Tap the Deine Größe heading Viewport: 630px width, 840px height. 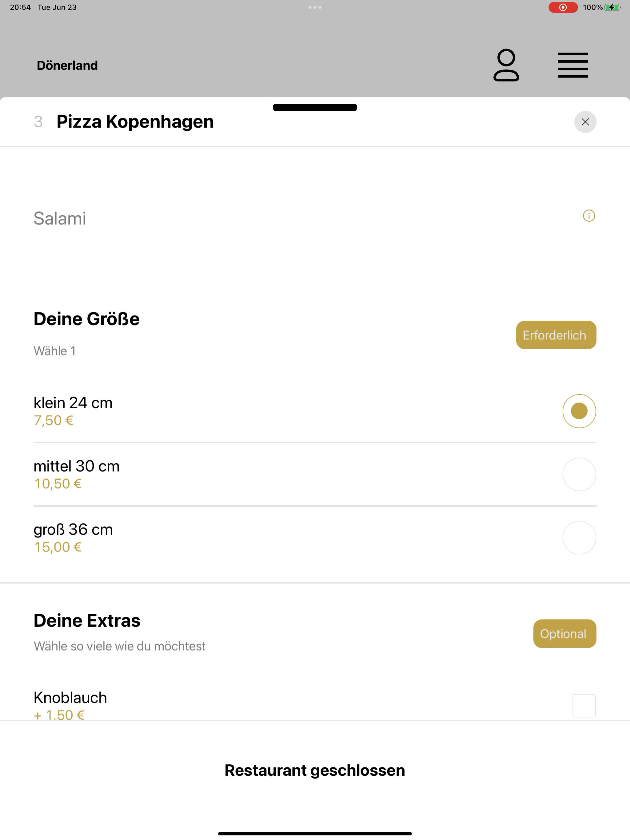[87, 319]
